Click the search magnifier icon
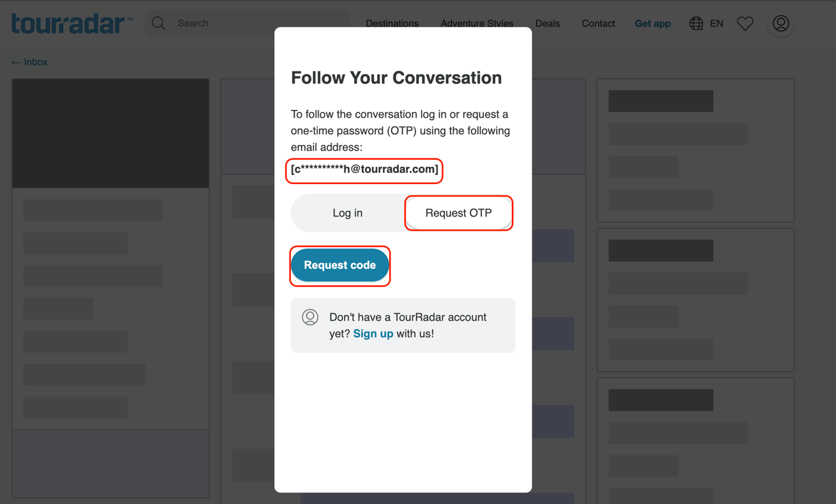The width and height of the screenshot is (836, 504). pyautogui.click(x=158, y=22)
